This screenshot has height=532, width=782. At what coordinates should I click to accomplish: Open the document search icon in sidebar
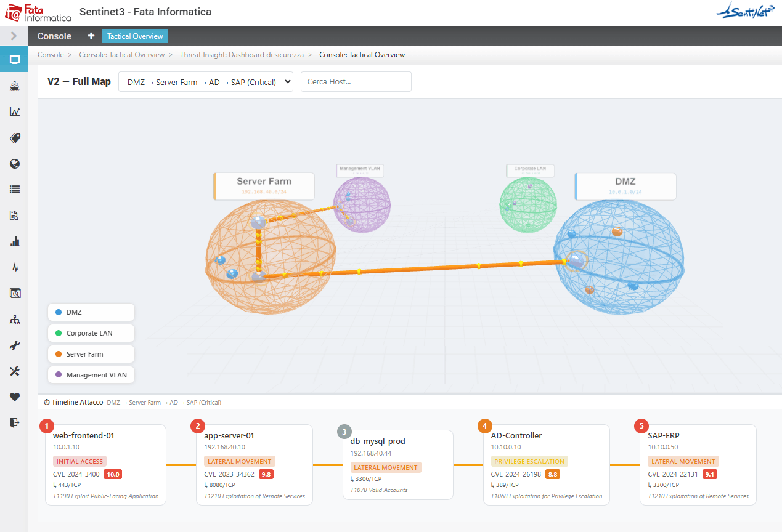(15, 216)
